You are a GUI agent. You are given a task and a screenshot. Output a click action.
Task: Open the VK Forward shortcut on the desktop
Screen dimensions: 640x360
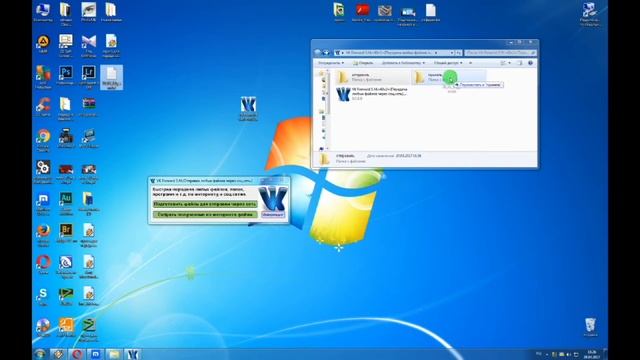click(x=248, y=109)
